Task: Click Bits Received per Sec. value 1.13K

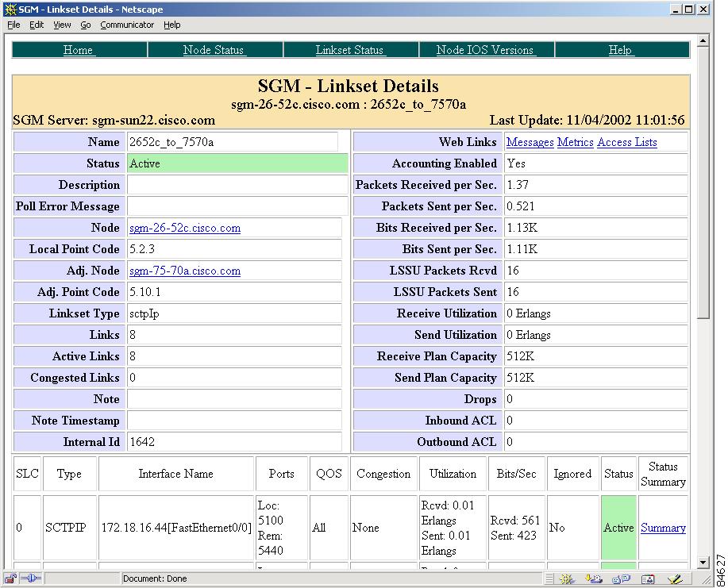Action: 522,228
